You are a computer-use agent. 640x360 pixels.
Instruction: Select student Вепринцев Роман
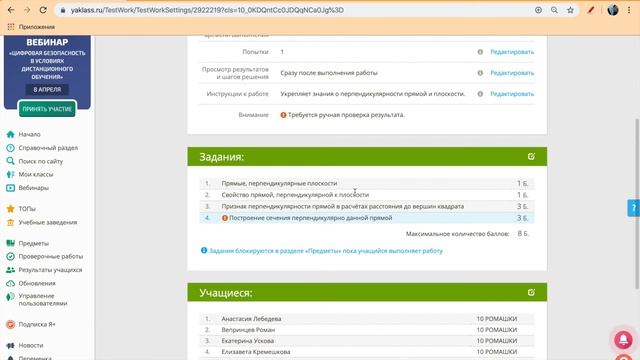(x=248, y=330)
